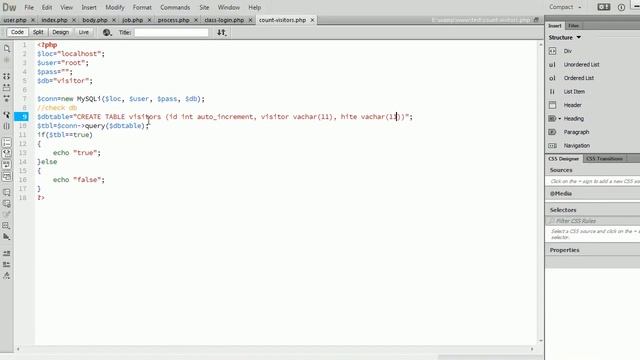
Task: Open the Structure category dropdown
Action: pyautogui.click(x=565, y=38)
